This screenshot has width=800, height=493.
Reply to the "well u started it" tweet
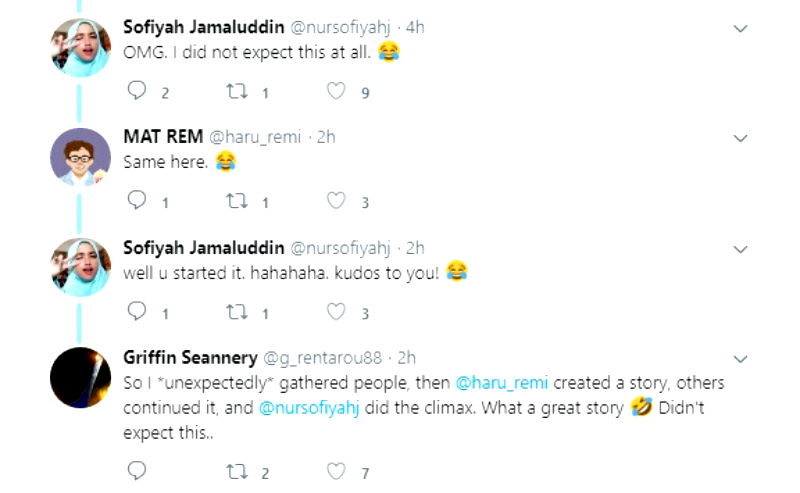point(137,312)
